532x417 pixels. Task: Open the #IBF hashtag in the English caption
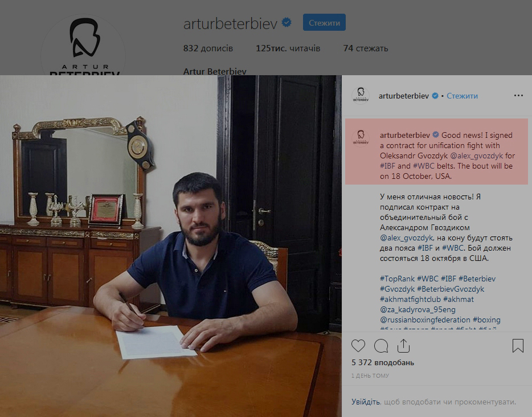coord(387,166)
